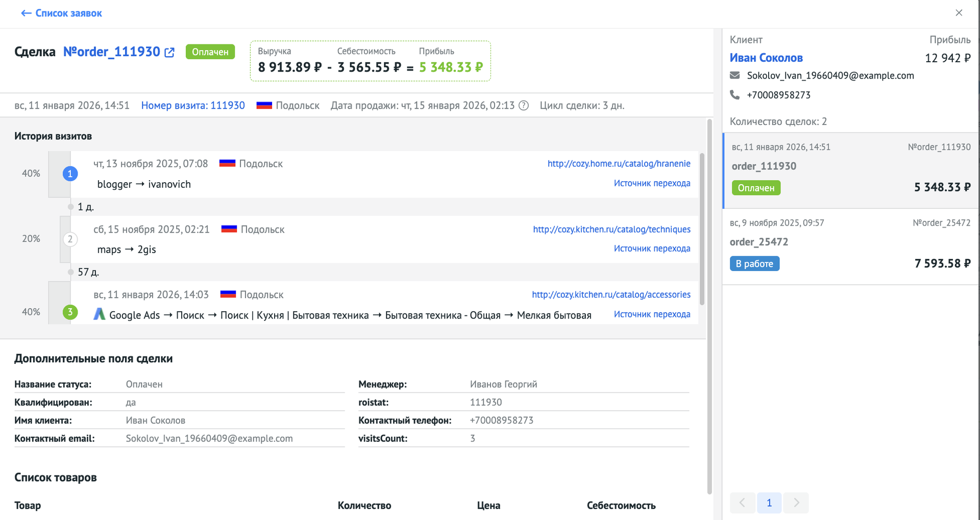This screenshot has height=520, width=980.
Task: Open cozy.kitchen.ru techniques catalog URL
Action: (611, 230)
